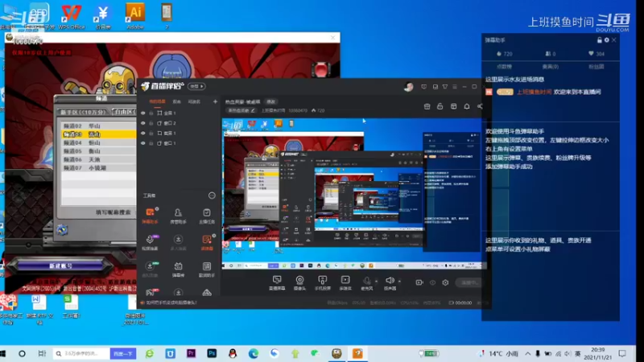Click 填写昵称搜索 field in game
Screen dimensions: 644x362
113,212
